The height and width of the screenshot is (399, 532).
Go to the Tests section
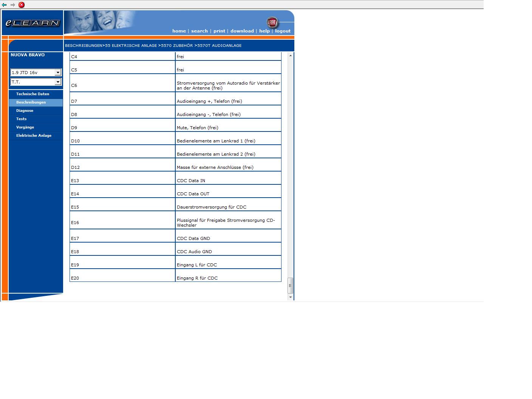click(21, 119)
